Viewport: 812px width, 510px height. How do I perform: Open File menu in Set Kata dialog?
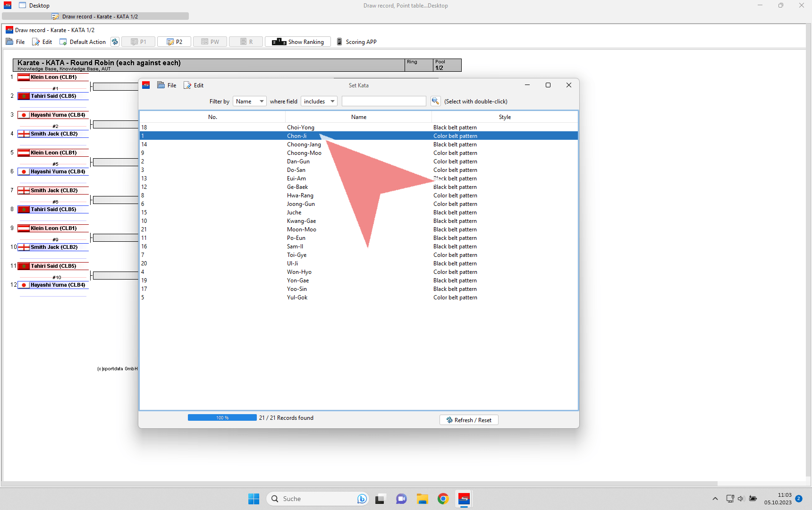167,85
